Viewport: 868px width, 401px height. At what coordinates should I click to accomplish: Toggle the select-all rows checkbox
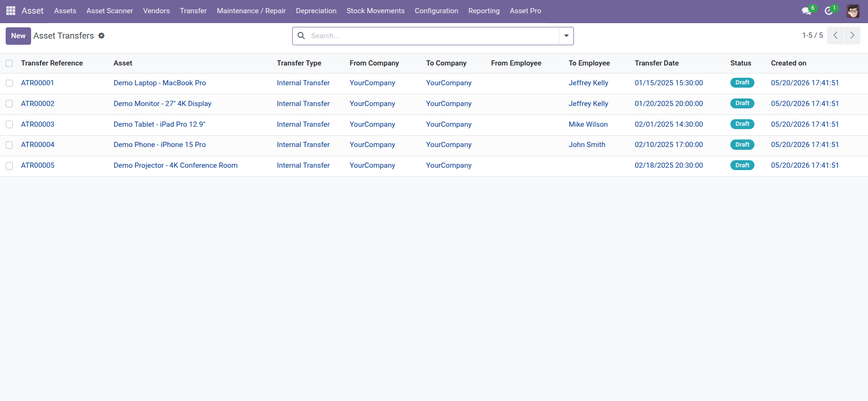pos(9,63)
